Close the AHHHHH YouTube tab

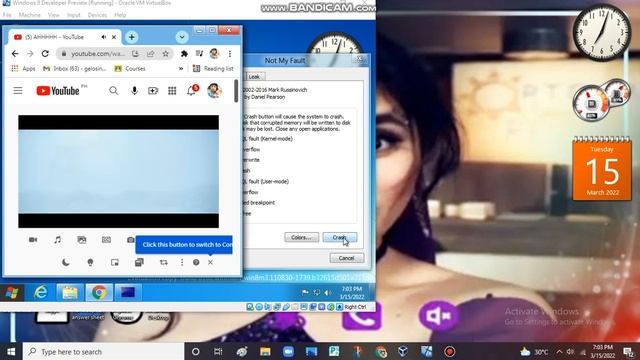coord(114,37)
